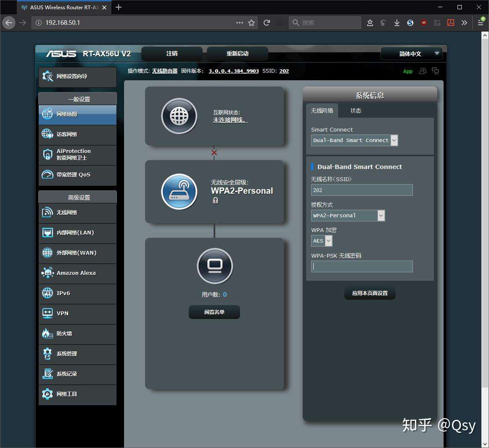This screenshot has height=448, width=489.
Task: Open the 授权方式 WPA2-Personal dropdown
Action: click(x=348, y=216)
